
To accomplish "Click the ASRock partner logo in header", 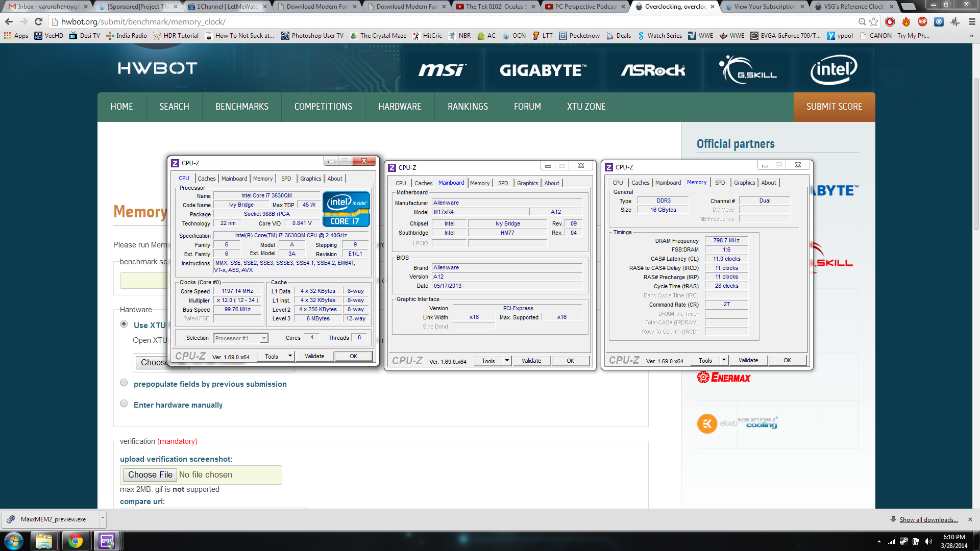I will pyautogui.click(x=653, y=70).
